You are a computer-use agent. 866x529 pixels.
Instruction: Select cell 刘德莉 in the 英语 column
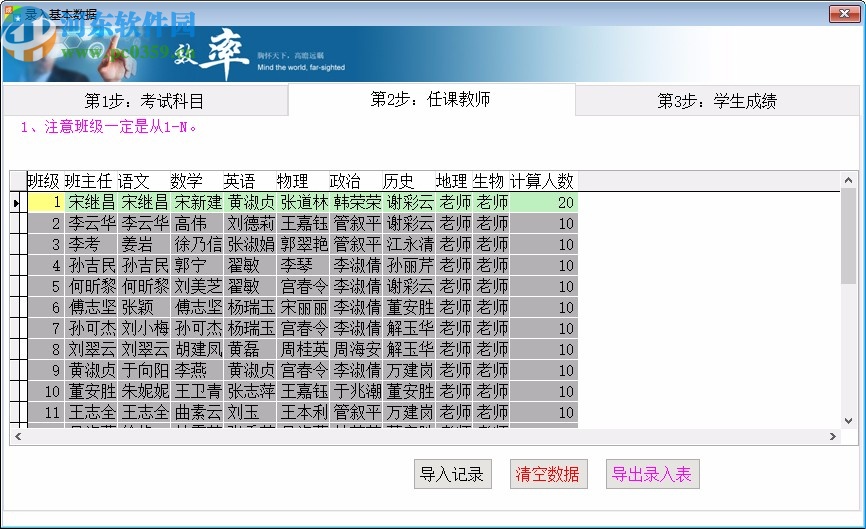pyautogui.click(x=250, y=224)
